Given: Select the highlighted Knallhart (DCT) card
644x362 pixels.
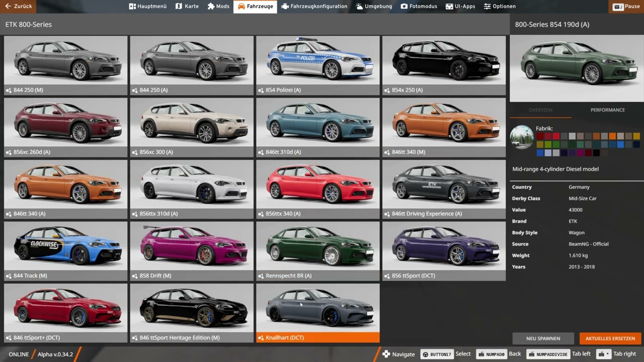Looking at the screenshot, I should (x=318, y=313).
